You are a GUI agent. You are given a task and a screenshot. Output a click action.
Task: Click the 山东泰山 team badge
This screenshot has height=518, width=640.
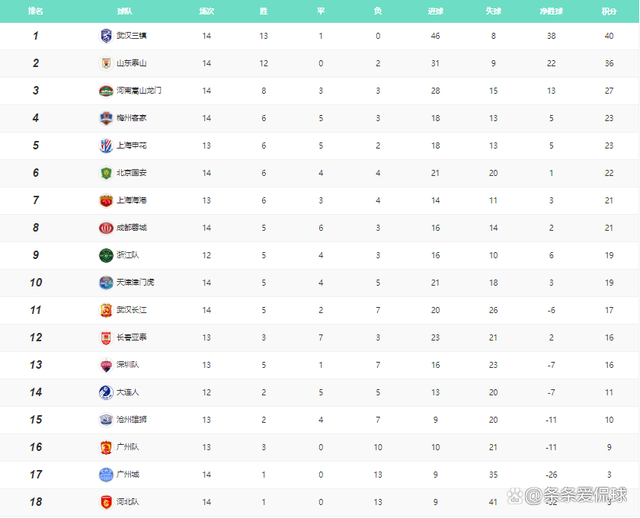click(106, 63)
